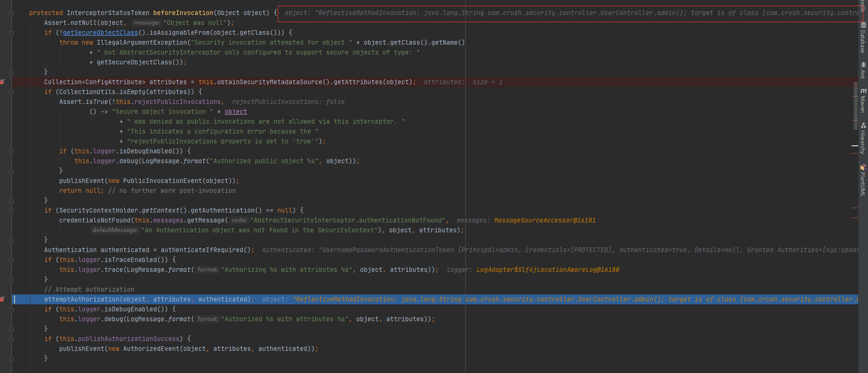The height and width of the screenshot is (373, 868).
Task: Place cursor on credentialsNotFound call
Action: (x=95, y=220)
